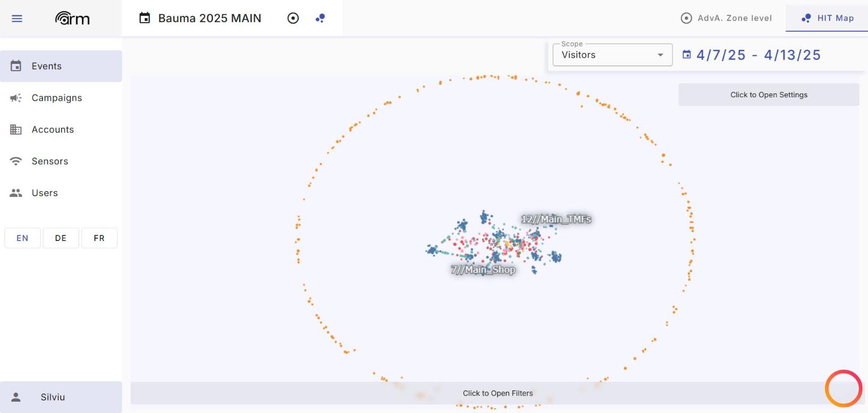Click to Open Filters bar
This screenshot has width=868, height=413.
[x=497, y=393]
